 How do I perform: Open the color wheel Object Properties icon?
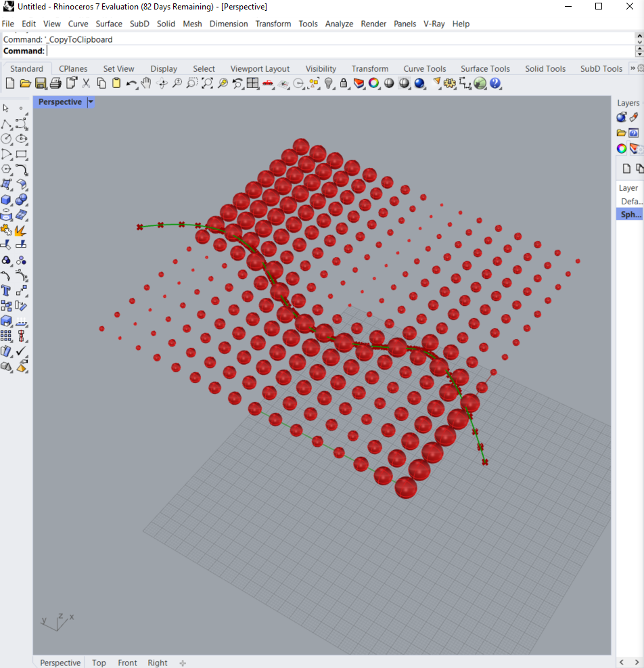tap(374, 83)
